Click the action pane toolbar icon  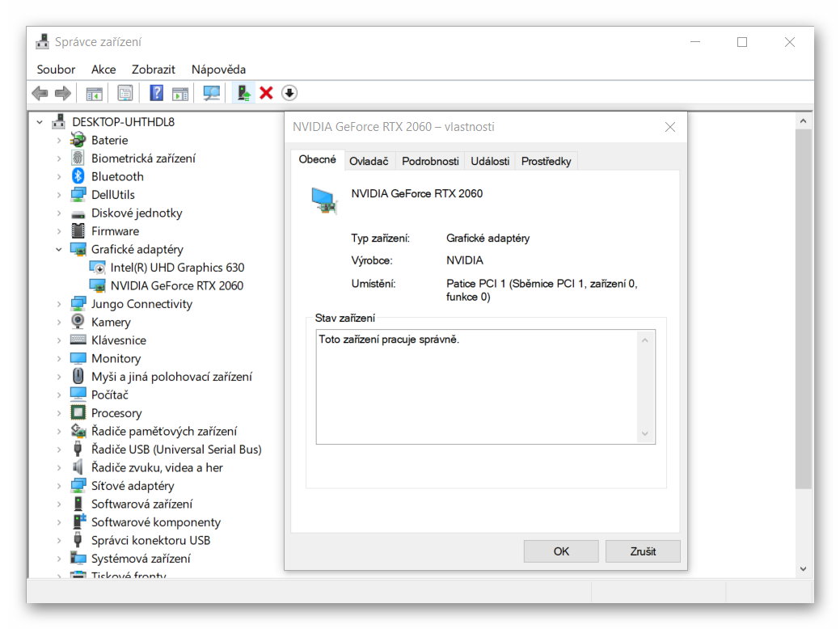180,93
